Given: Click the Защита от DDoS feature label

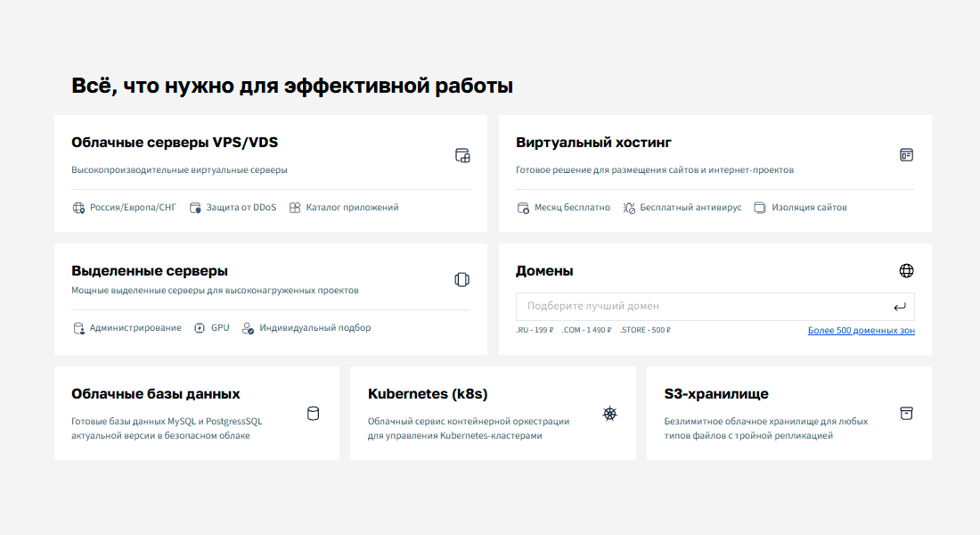Looking at the screenshot, I should click(241, 207).
